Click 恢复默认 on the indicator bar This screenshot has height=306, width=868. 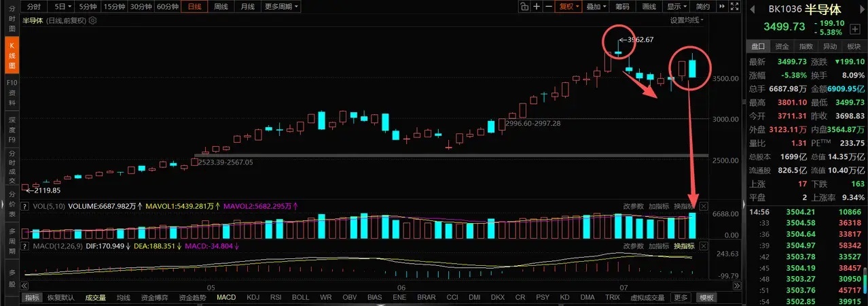pos(61,298)
